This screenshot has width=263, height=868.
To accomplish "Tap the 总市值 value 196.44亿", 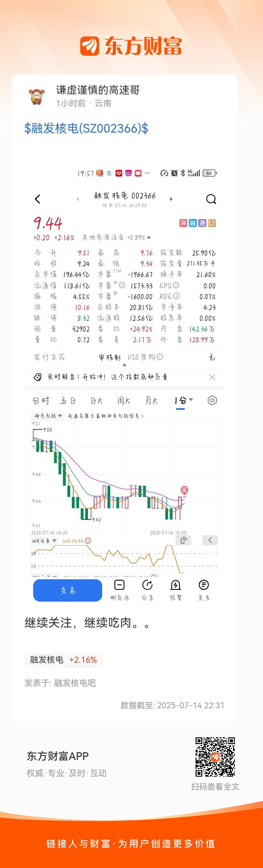I will tap(76, 275).
